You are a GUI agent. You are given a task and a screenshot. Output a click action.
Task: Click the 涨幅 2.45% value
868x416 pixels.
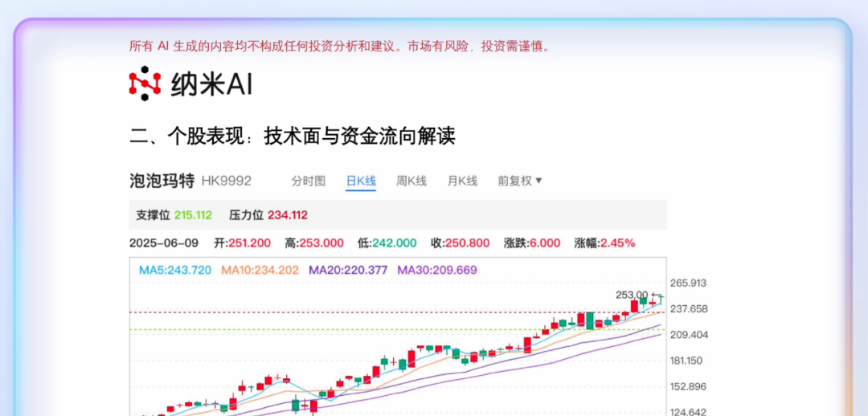[620, 243]
